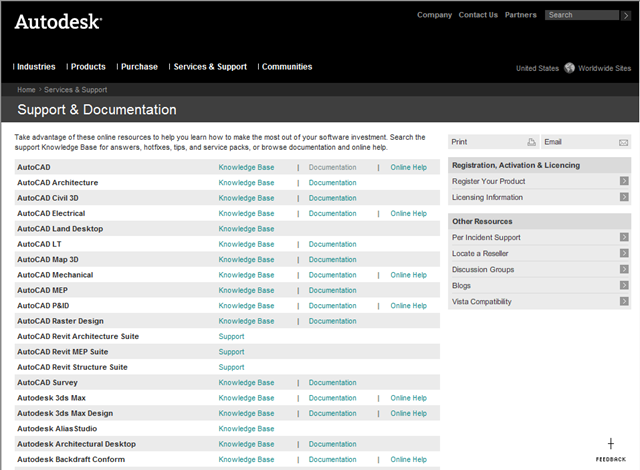The height and width of the screenshot is (470, 640).
Task: Click the printer icon beside Print
Action: tap(531, 143)
